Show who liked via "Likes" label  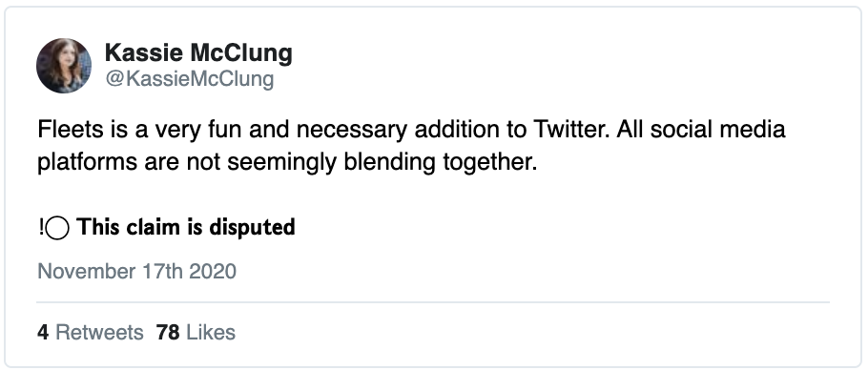(x=211, y=333)
